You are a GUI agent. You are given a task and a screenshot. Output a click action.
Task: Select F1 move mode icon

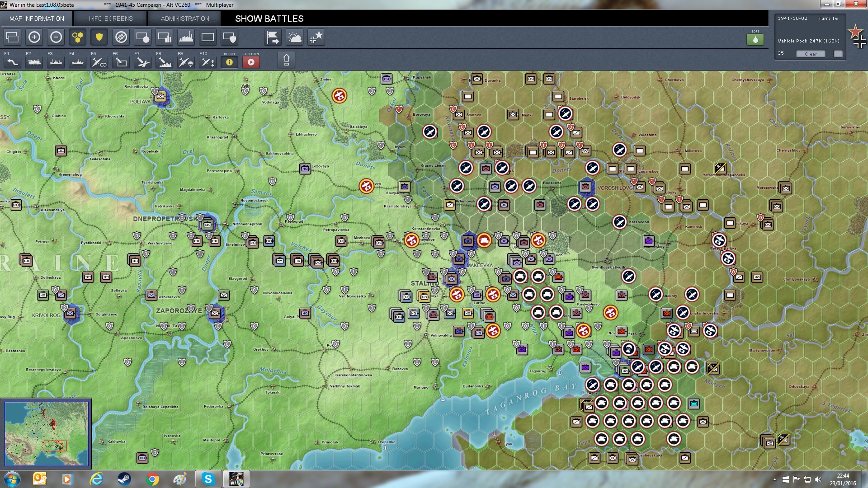[x=13, y=62]
